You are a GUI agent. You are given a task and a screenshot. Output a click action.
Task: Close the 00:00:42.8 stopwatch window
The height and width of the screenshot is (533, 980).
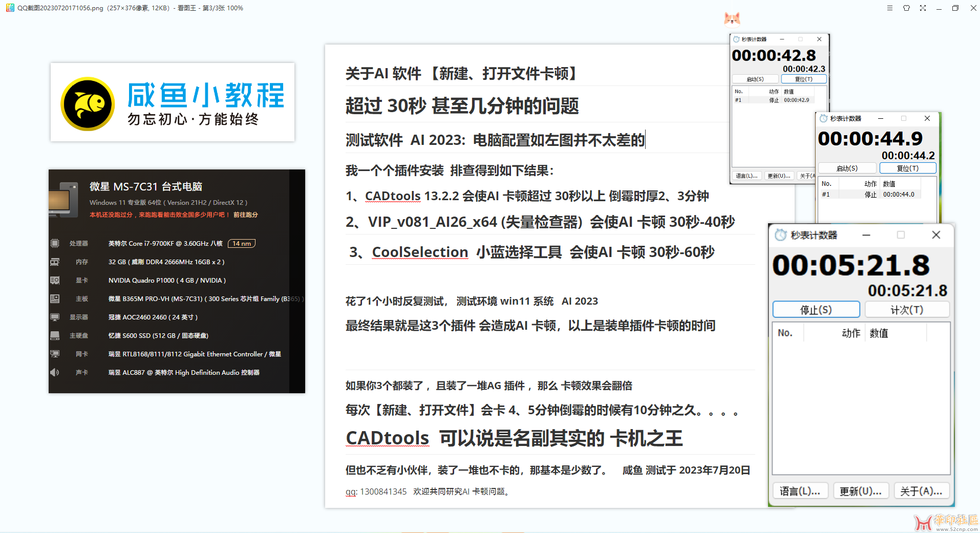(x=819, y=39)
